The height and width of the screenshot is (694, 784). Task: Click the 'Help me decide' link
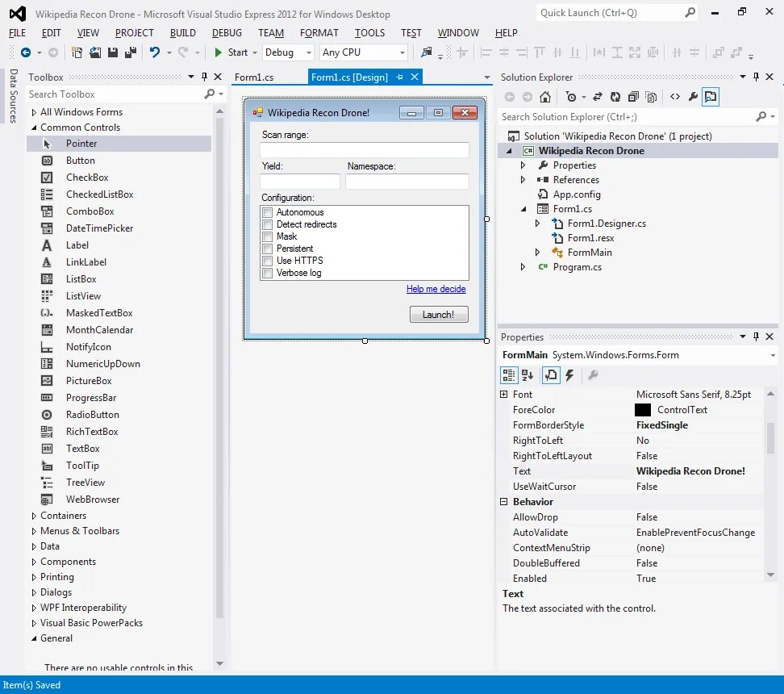tap(436, 289)
